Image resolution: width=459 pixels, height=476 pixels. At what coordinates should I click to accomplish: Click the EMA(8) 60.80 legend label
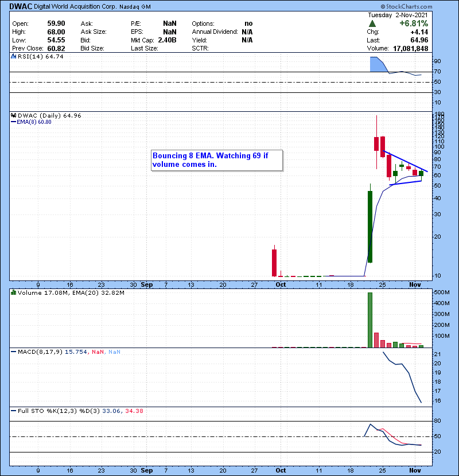click(34, 122)
